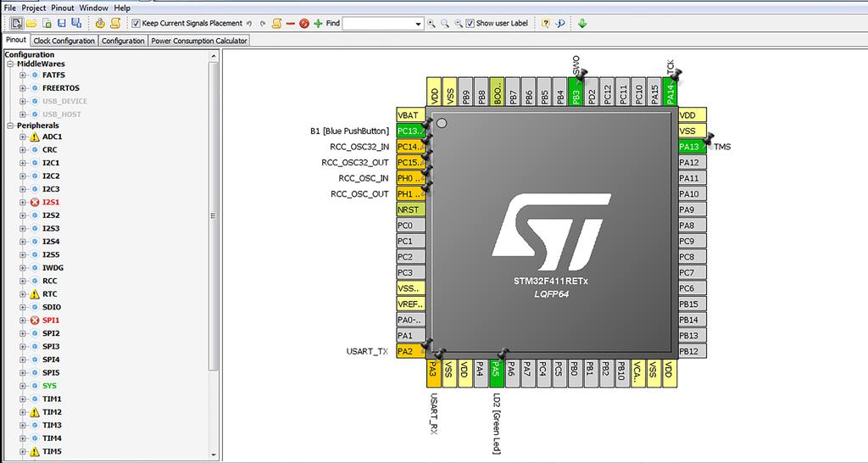
Task: Click the zoom in magnifier icon
Action: [431, 23]
